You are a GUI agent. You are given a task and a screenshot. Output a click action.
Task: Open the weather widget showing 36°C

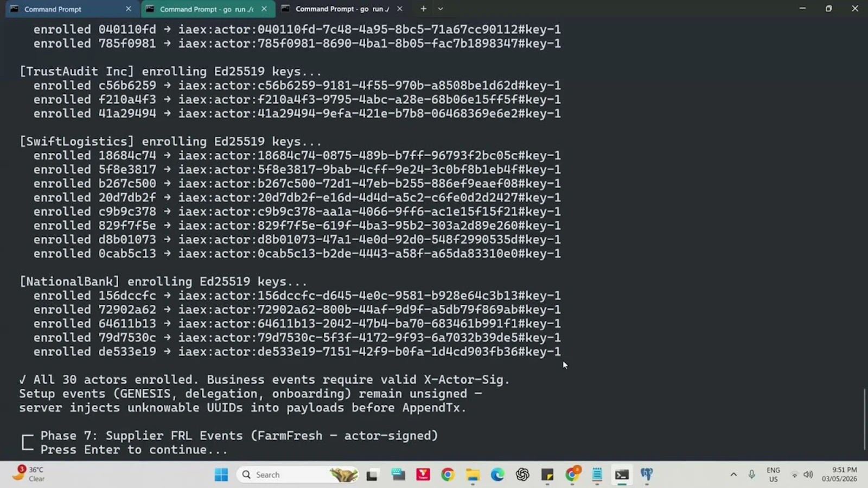point(29,474)
